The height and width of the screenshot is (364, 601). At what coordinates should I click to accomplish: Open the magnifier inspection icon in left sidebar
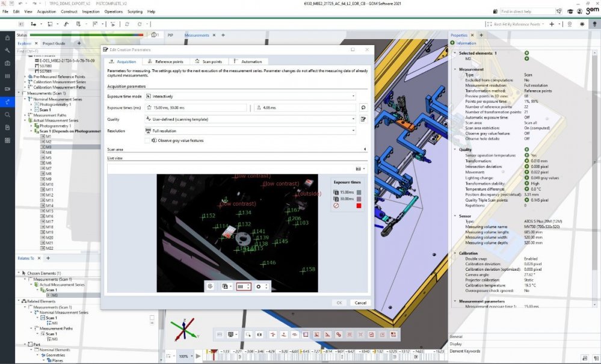pos(7,114)
